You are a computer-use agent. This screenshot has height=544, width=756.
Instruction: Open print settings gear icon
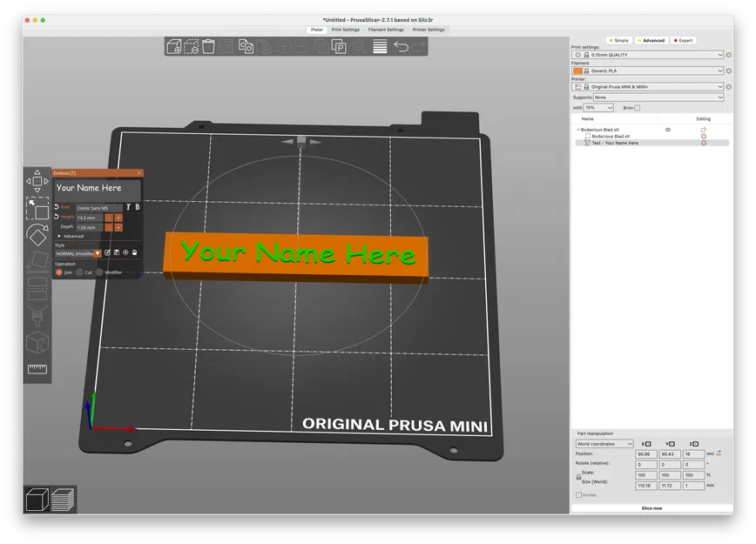point(728,55)
